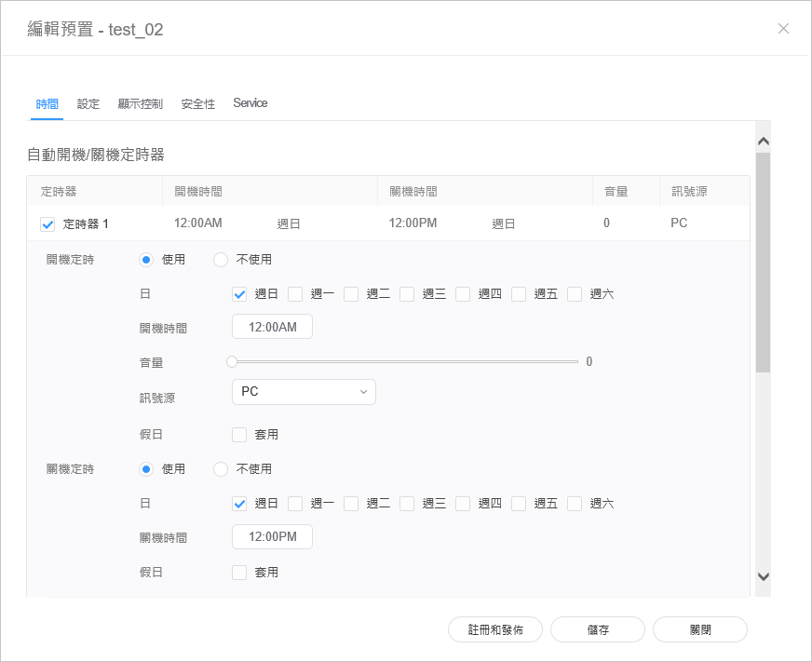
Task: Click the scrollbar down arrow
Action: click(x=763, y=576)
